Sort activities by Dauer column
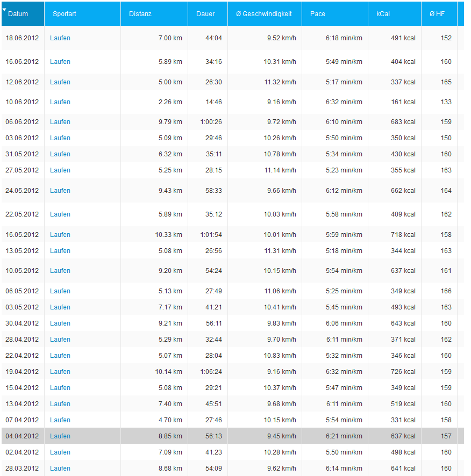 click(x=205, y=13)
